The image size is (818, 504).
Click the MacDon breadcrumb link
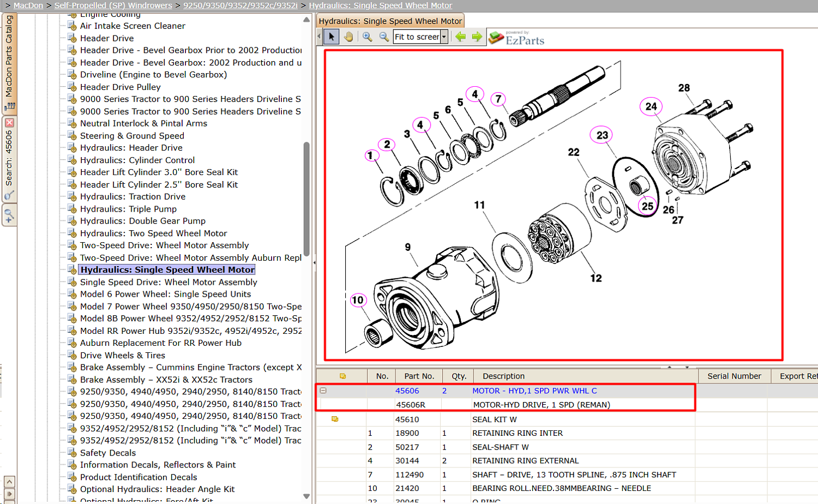tap(28, 5)
